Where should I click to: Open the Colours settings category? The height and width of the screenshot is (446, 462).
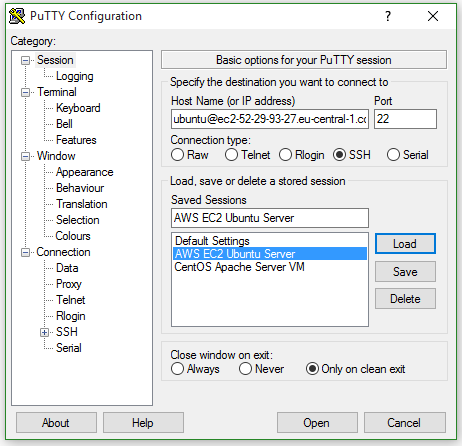[x=73, y=236]
